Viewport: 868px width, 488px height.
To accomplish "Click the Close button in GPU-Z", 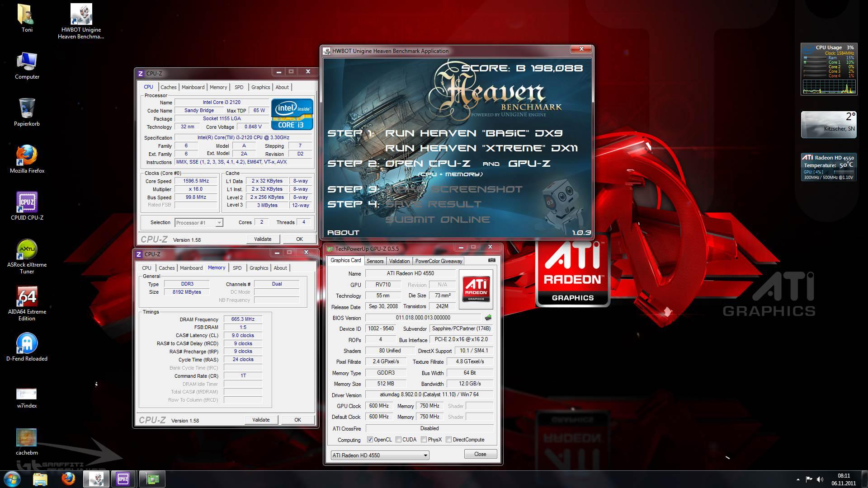I will 480,454.
